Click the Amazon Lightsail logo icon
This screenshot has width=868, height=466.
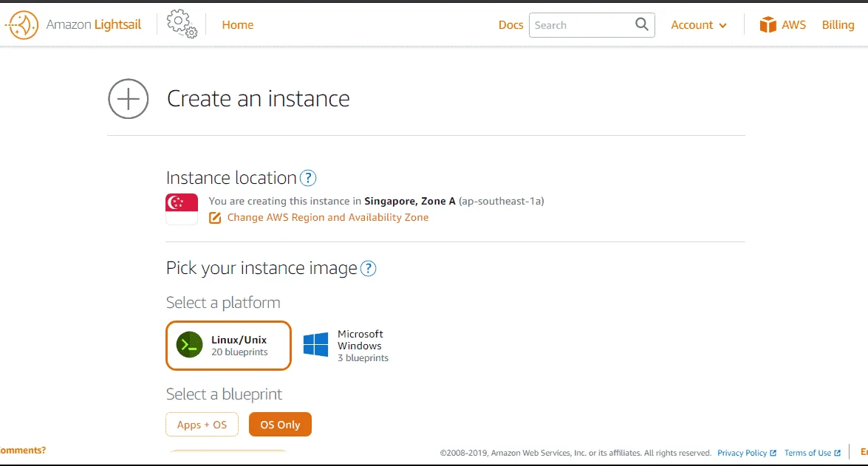(21, 25)
